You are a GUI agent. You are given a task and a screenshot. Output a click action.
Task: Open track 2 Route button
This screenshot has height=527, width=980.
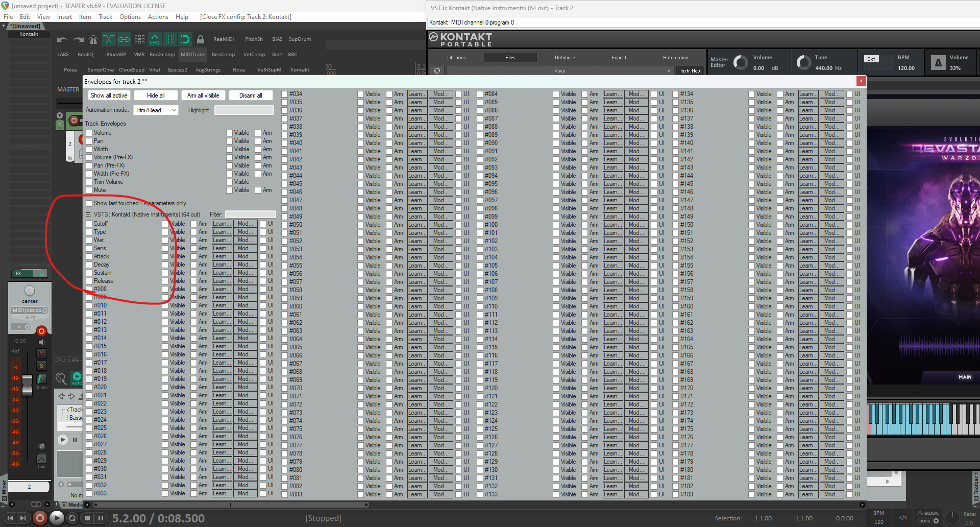point(42,379)
